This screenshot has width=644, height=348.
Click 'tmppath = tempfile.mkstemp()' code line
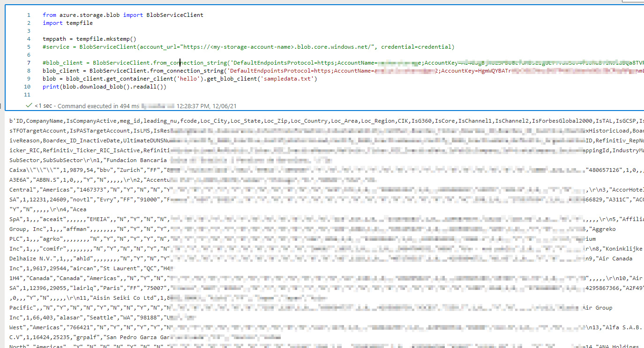89,39
